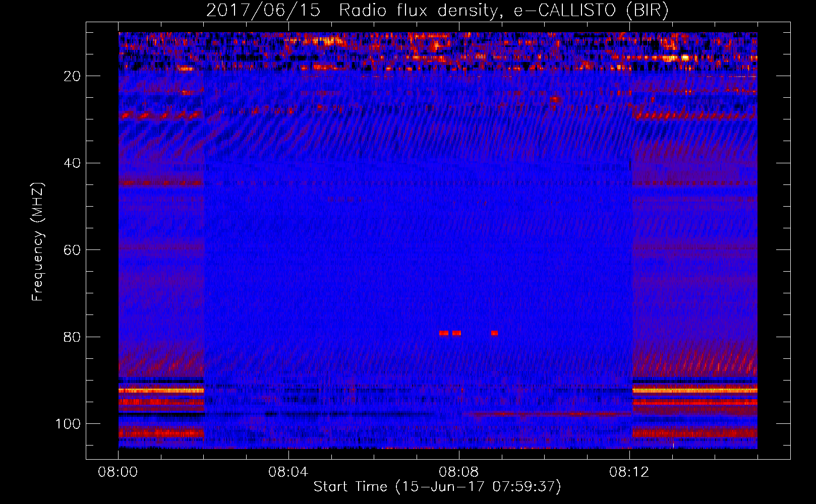Click the '08:08' time axis label
816x504 pixels.
459,472
